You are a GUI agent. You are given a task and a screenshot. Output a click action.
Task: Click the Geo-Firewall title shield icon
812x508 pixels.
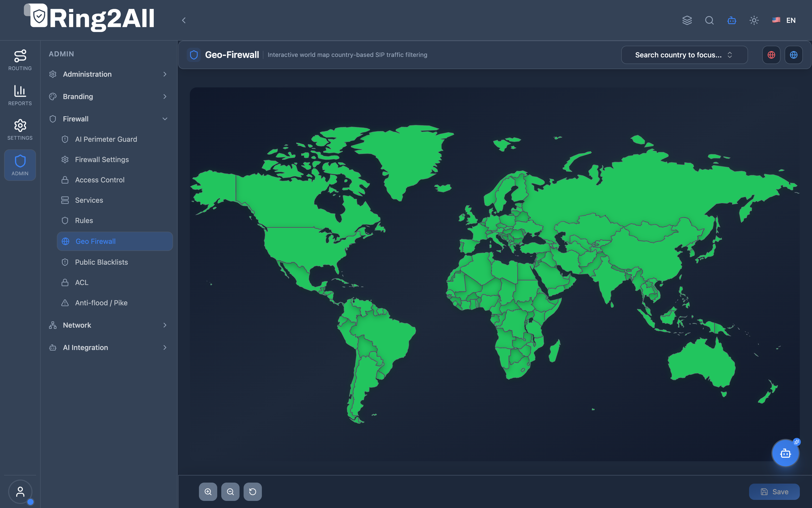(x=194, y=55)
